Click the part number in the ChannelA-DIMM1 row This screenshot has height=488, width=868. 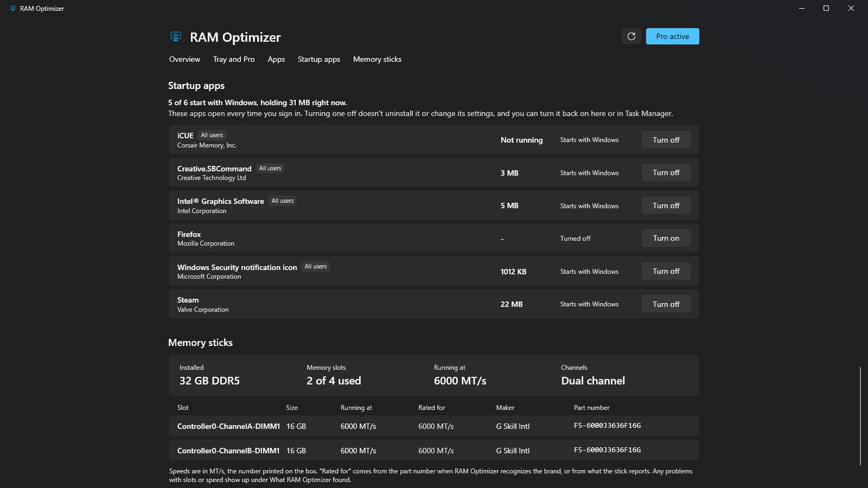(x=607, y=426)
